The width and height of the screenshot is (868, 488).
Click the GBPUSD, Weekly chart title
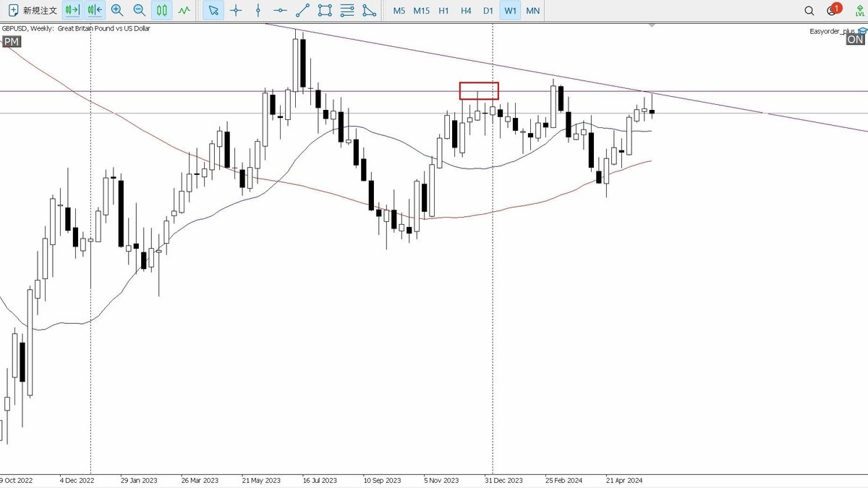tap(76, 28)
